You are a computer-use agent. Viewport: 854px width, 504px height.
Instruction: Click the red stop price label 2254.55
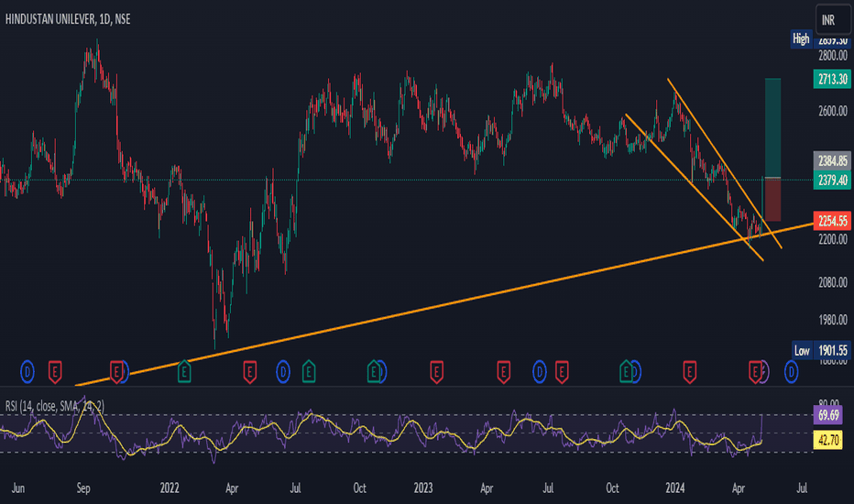click(832, 221)
